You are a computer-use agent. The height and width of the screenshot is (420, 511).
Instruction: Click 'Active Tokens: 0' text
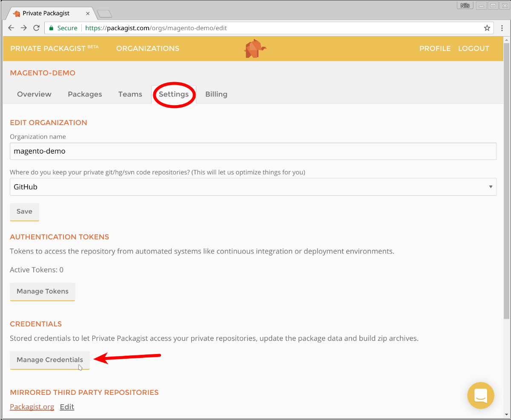coord(37,270)
